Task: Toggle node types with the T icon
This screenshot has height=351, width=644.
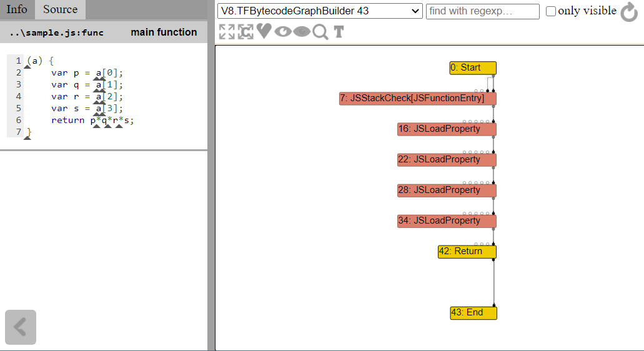Action: [339, 32]
